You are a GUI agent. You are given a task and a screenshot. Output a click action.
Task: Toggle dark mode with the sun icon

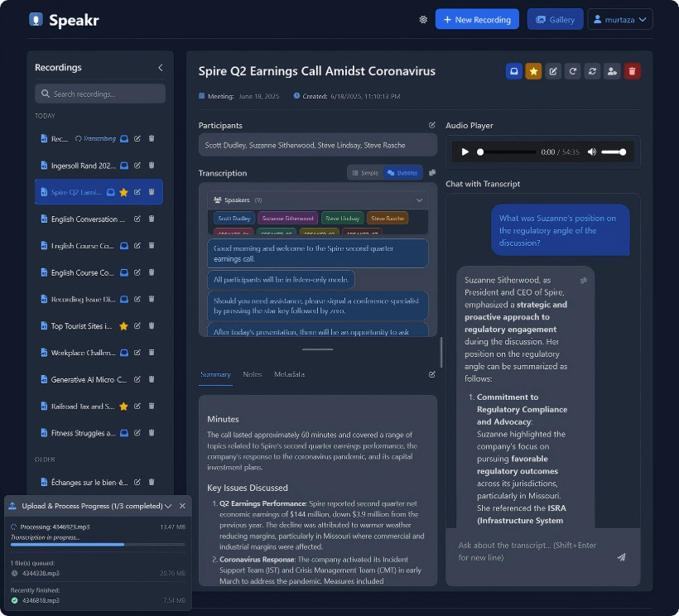pos(424,19)
